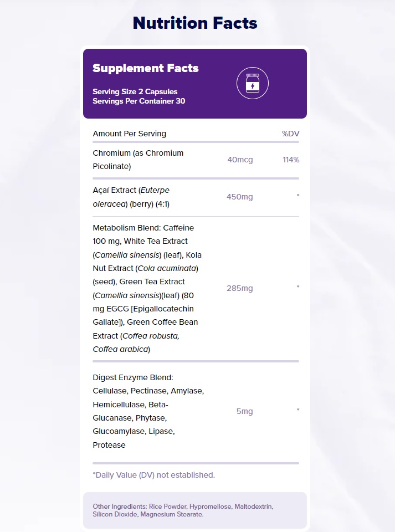Click the Açaí Extract ingredient row
The height and width of the screenshot is (532, 395).
(x=196, y=197)
